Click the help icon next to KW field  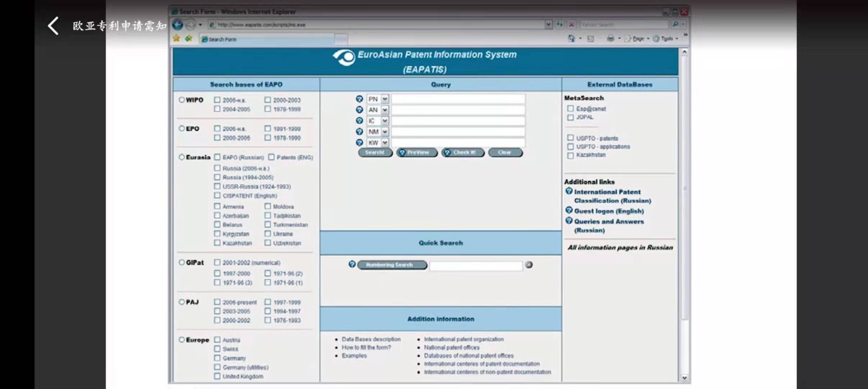[359, 143]
